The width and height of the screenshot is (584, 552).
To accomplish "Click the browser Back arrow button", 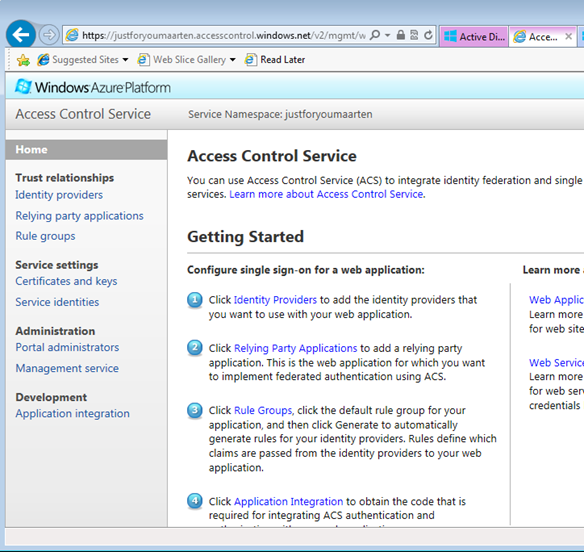I will pos(21,35).
